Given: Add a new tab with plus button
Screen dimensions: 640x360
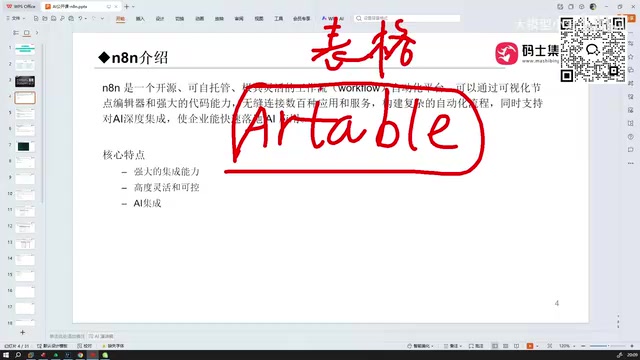Looking at the screenshot, I should [127, 7].
